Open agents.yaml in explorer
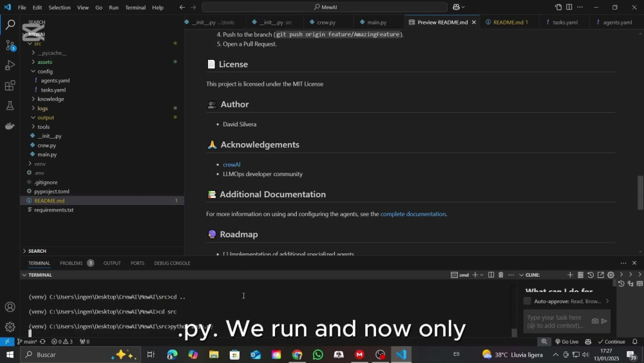644x363 pixels. click(x=55, y=81)
